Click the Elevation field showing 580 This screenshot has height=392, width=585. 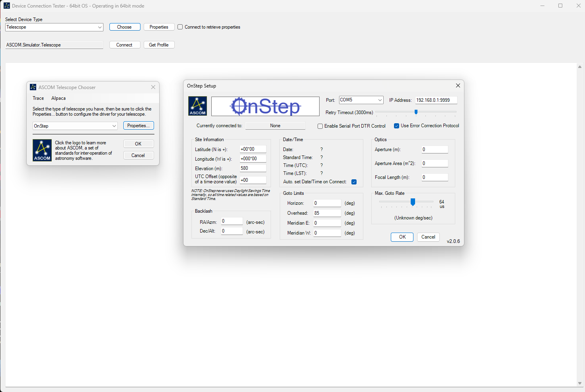click(253, 168)
